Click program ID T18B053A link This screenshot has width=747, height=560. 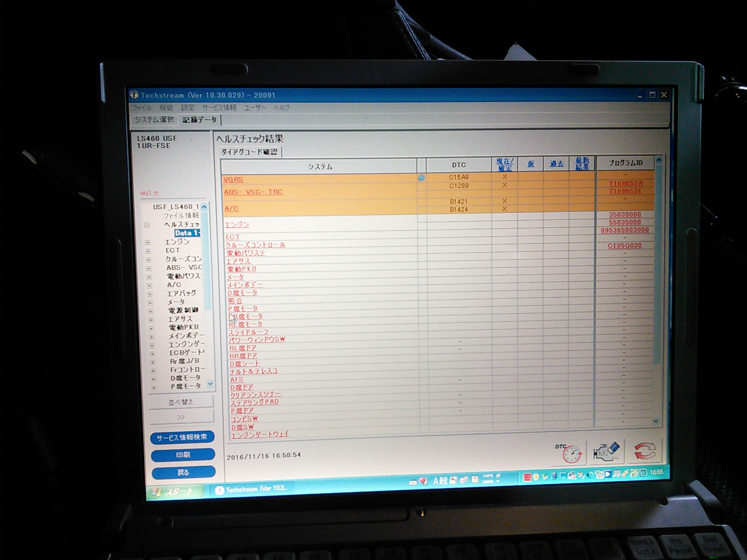tap(626, 183)
